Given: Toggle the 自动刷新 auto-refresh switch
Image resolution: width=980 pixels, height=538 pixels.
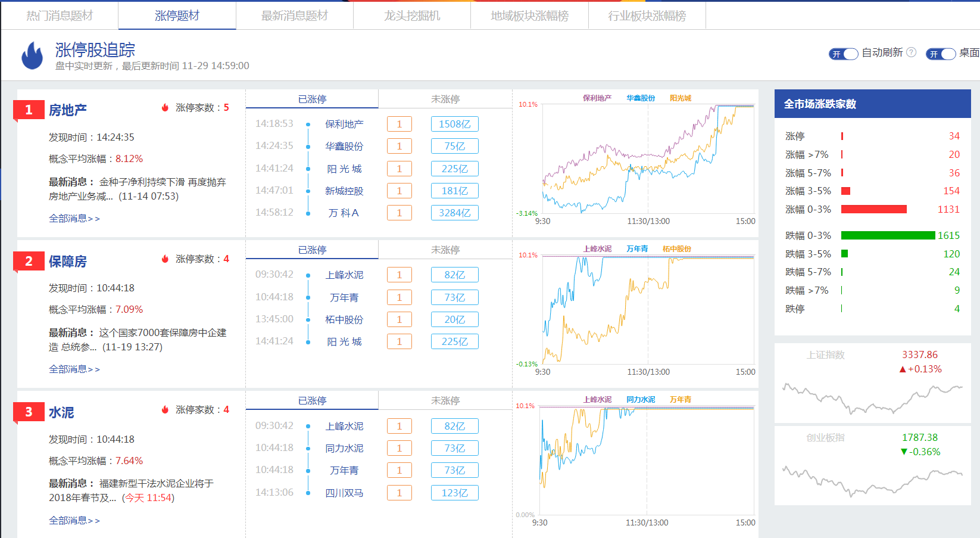Looking at the screenshot, I should (843, 54).
